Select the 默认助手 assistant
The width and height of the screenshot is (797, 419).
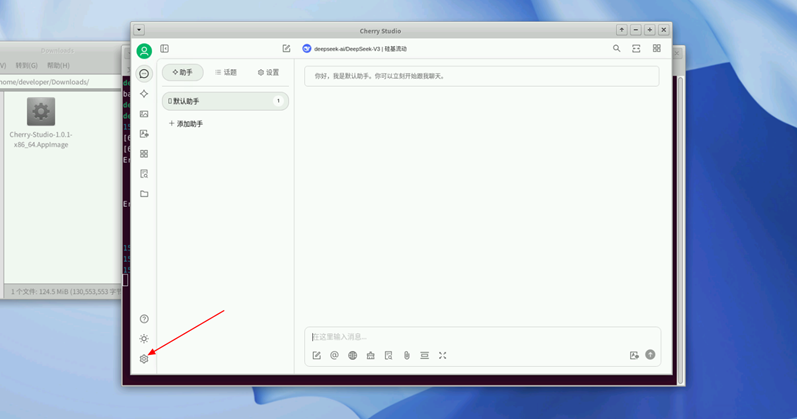tap(225, 101)
